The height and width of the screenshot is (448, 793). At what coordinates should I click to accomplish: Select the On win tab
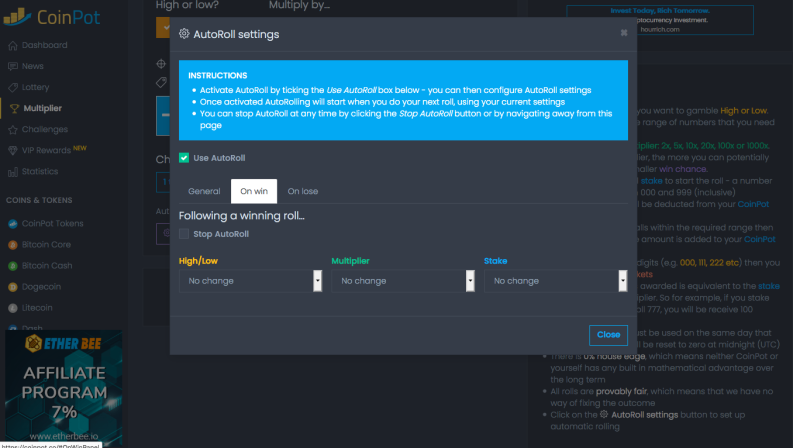pyautogui.click(x=254, y=191)
